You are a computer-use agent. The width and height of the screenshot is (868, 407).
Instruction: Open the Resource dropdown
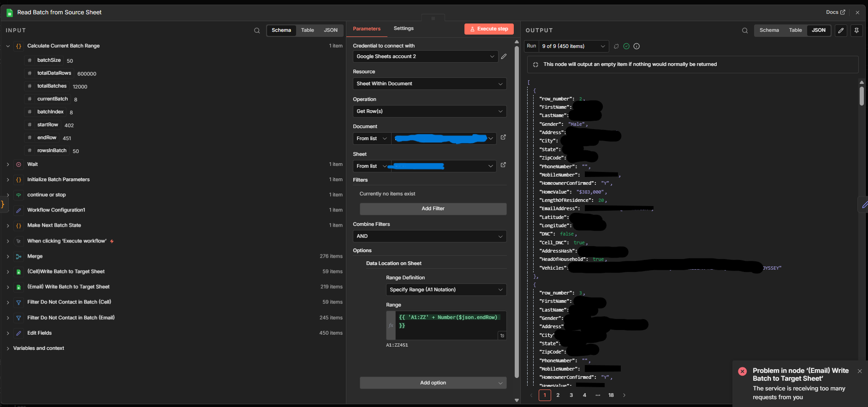coord(429,83)
